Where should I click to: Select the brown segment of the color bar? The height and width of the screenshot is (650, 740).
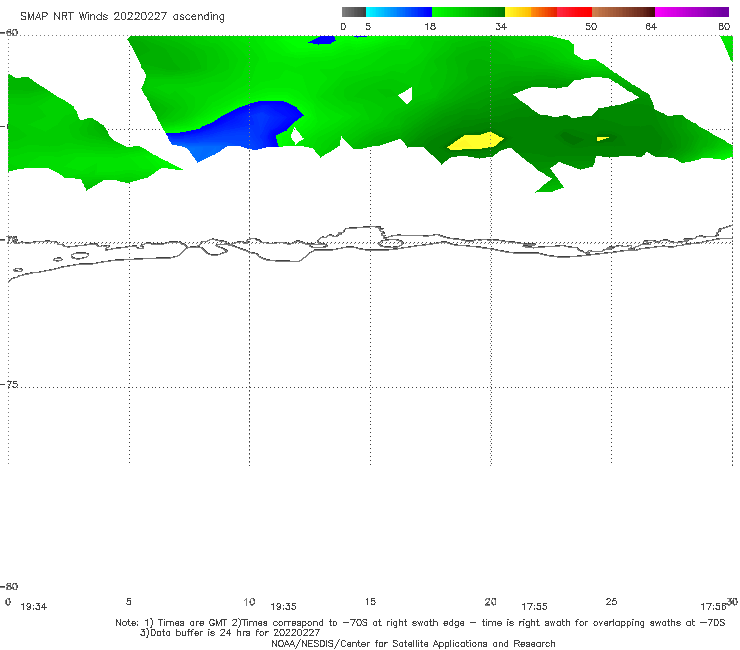tap(623, 12)
